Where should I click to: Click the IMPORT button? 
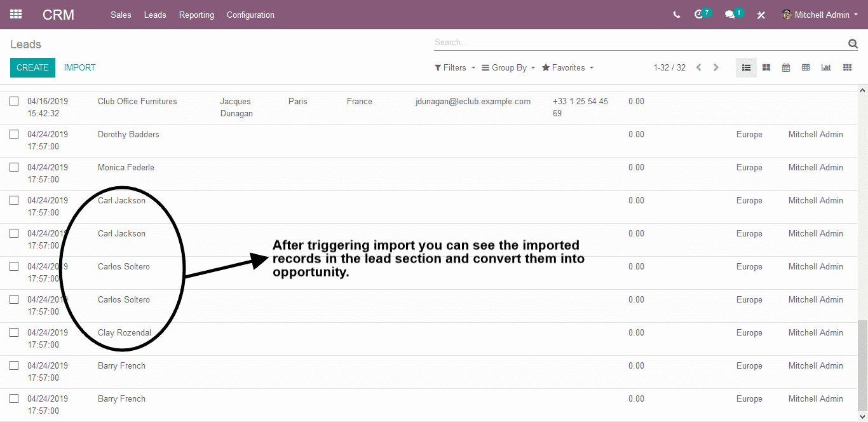coord(79,67)
